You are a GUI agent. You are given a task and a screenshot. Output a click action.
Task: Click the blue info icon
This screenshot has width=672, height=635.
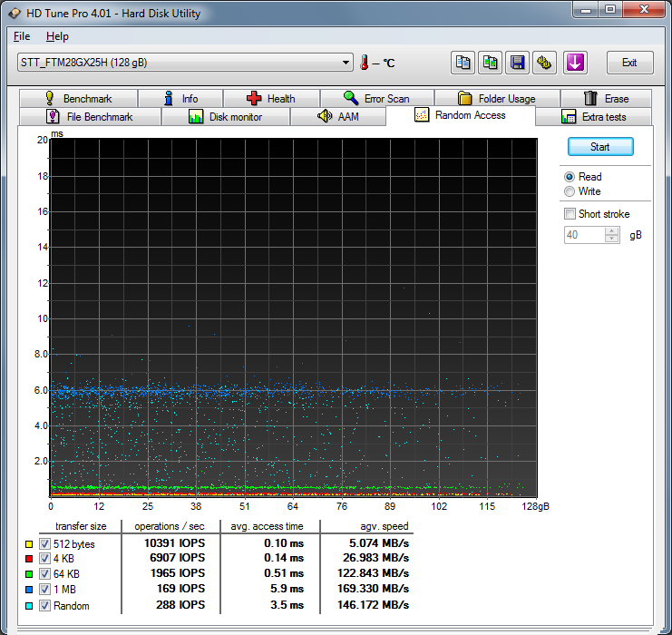click(x=169, y=98)
